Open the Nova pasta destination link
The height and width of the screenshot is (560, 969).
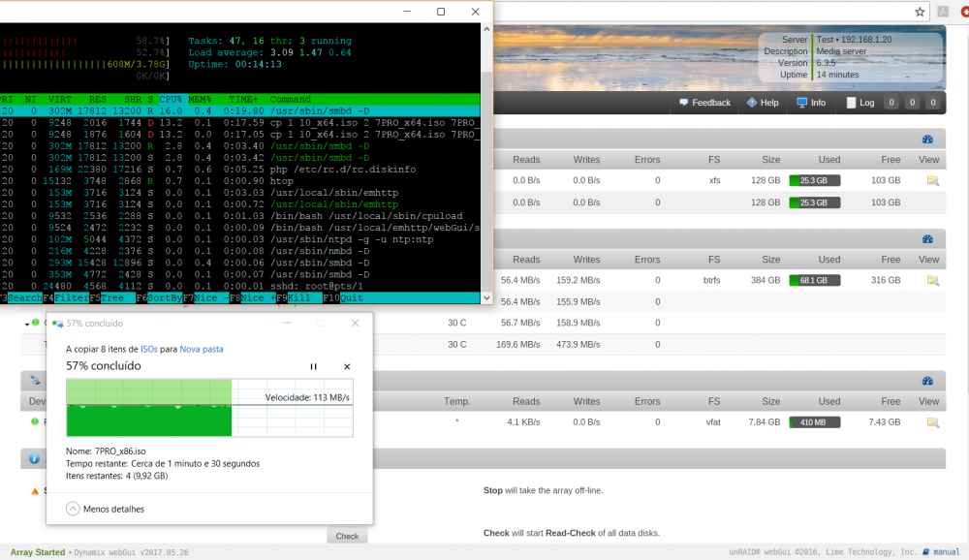(202, 349)
